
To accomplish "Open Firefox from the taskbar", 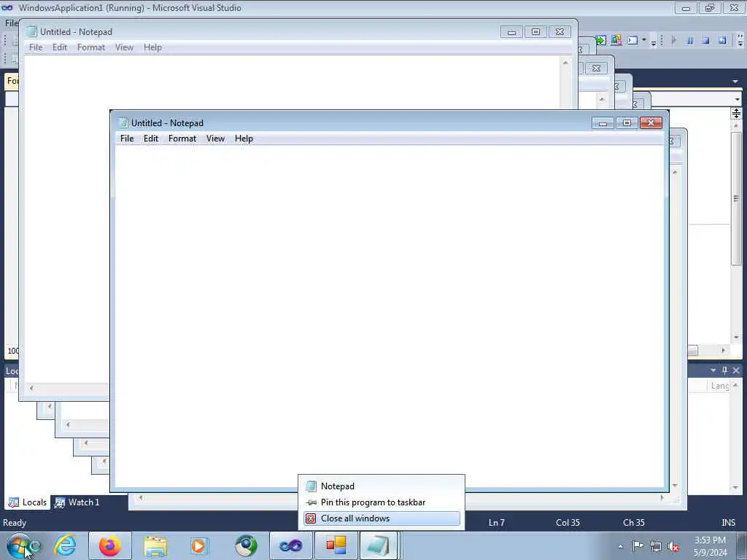I will point(109,545).
